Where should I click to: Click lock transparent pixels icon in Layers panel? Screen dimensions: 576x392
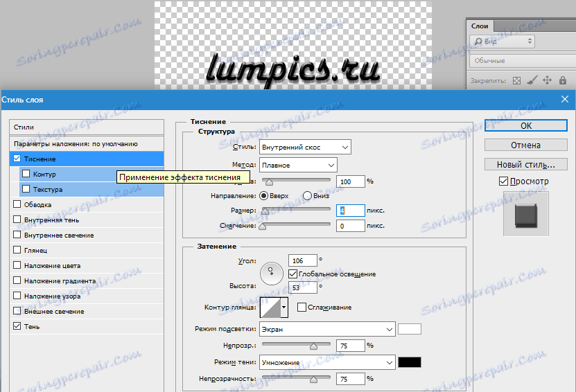point(516,80)
